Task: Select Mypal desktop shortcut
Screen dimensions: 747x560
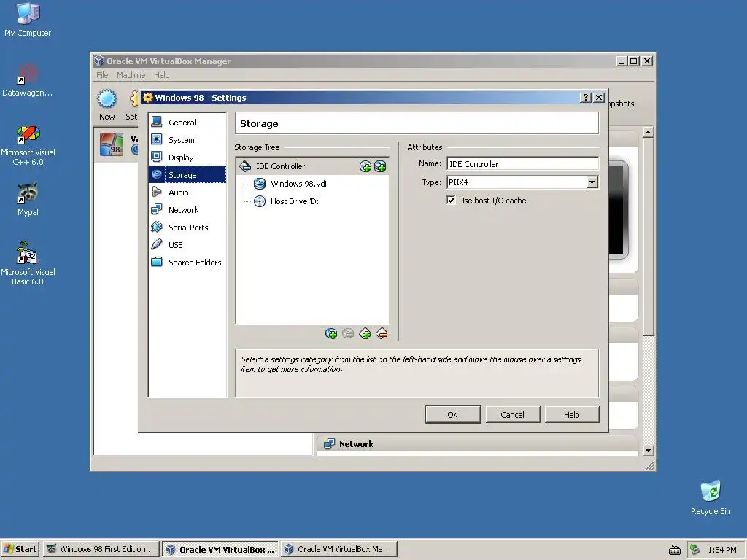Action: 28,199
